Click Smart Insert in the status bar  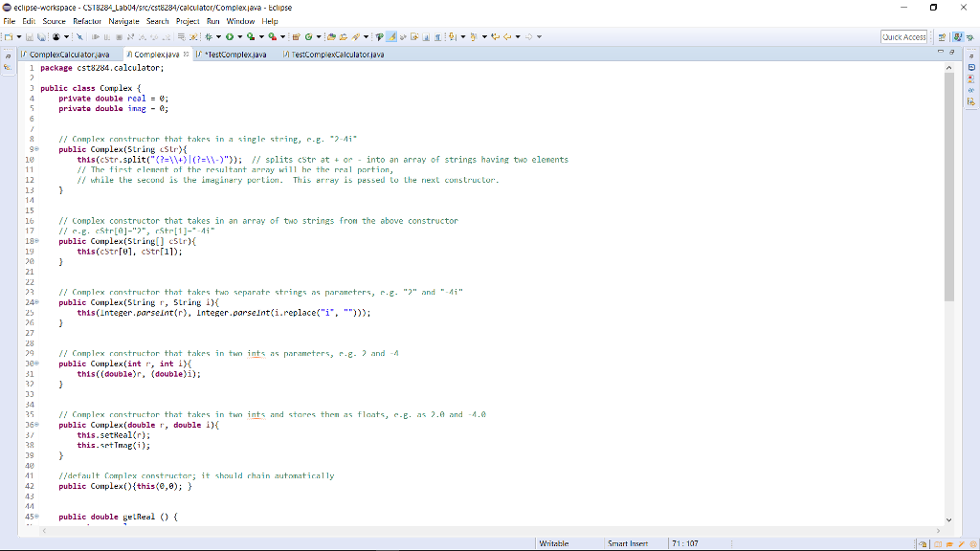point(628,543)
